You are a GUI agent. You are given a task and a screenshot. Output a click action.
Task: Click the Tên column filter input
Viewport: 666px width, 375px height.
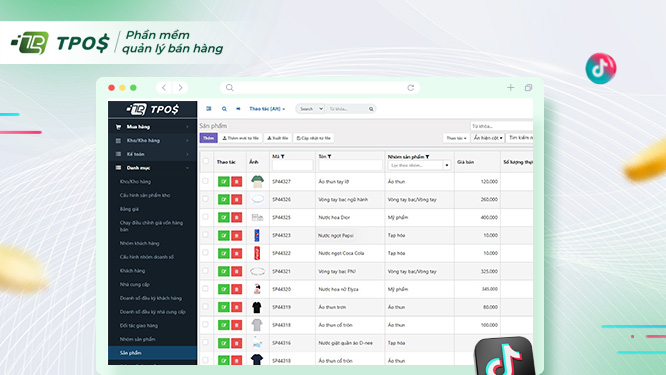350,165
